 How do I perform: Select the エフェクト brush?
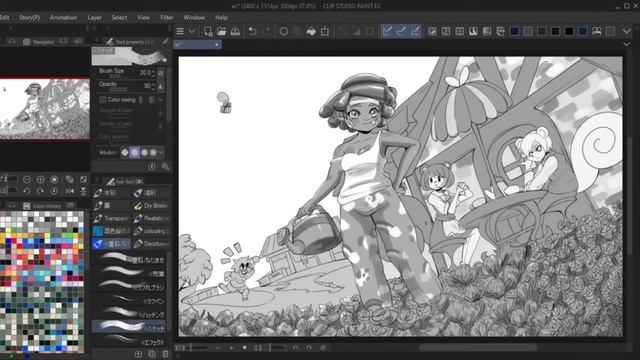[129, 340]
